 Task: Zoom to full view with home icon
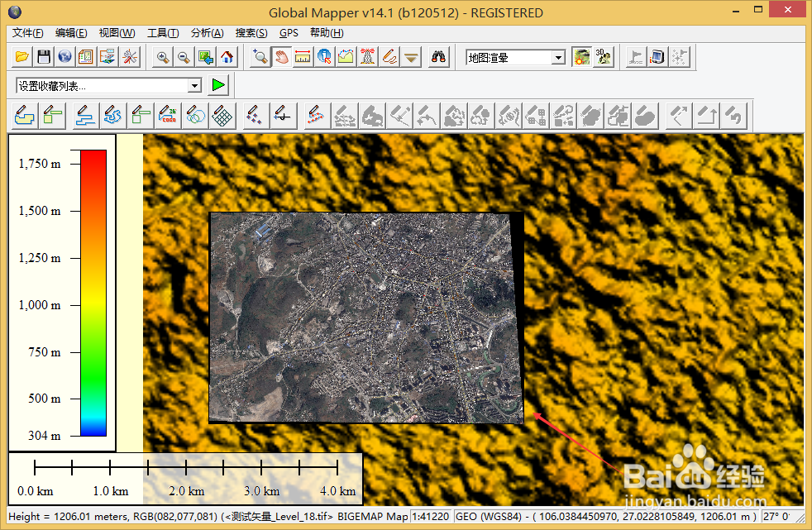[x=227, y=57]
